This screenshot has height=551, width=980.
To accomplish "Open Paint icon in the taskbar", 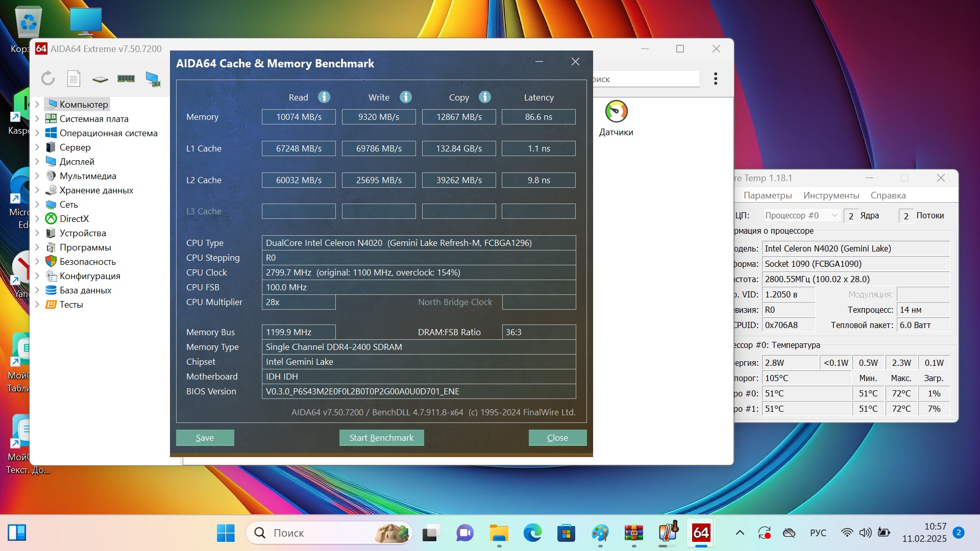I will pyautogui.click(x=600, y=533).
